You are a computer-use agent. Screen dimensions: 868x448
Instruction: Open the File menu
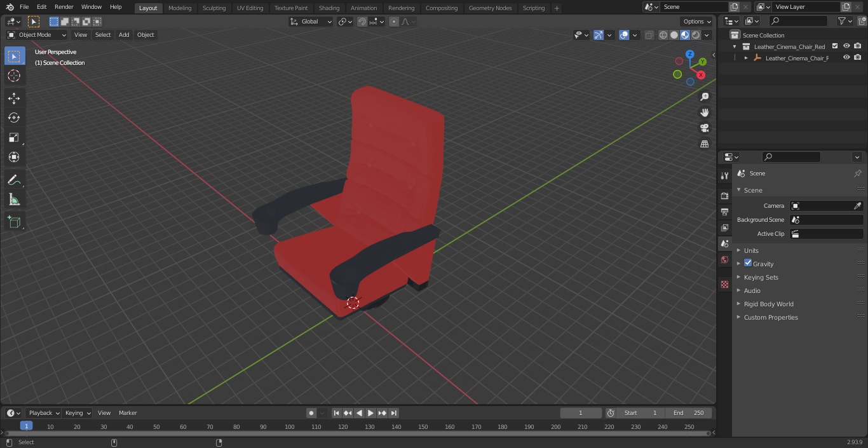24,7
